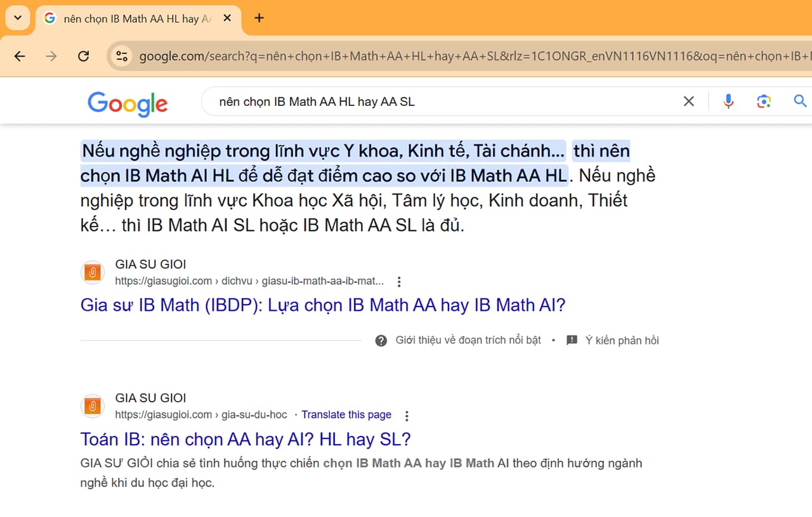Screen dimensions: 812x517
Task: Open 'Ý kiến phản hồi' feedback link
Action: pos(622,341)
